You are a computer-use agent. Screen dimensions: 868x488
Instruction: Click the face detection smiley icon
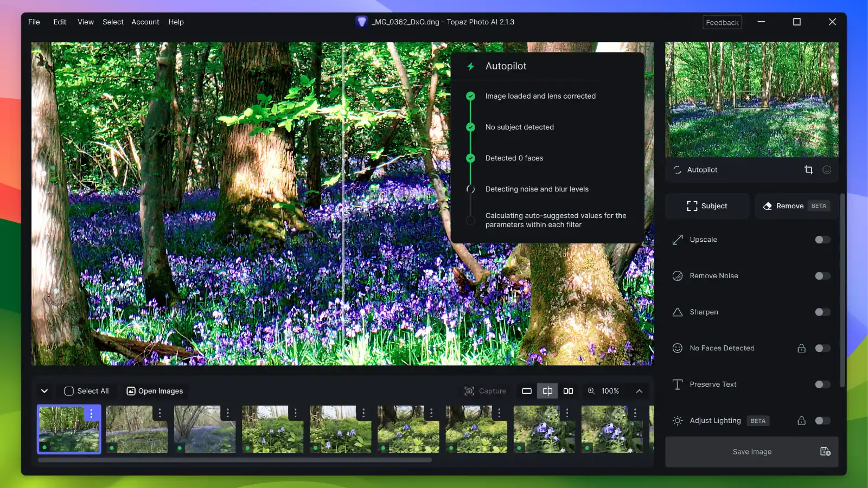click(827, 170)
